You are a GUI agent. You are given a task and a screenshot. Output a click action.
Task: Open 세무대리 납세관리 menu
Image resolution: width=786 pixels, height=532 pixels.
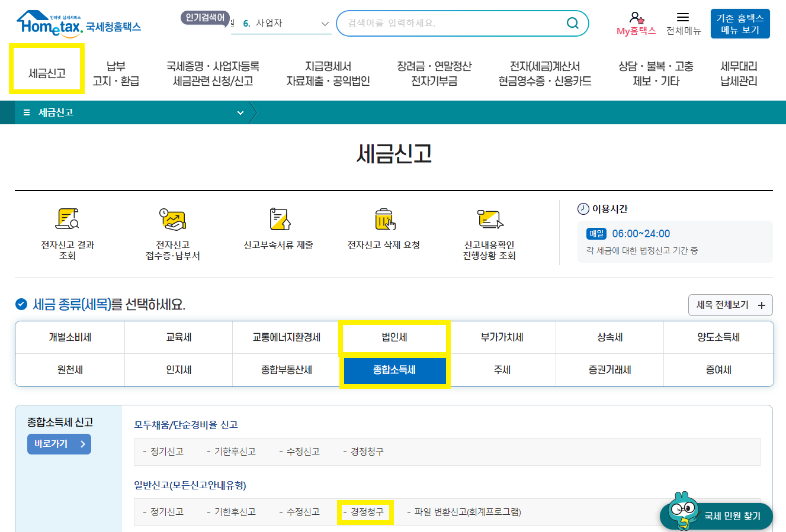(x=739, y=73)
